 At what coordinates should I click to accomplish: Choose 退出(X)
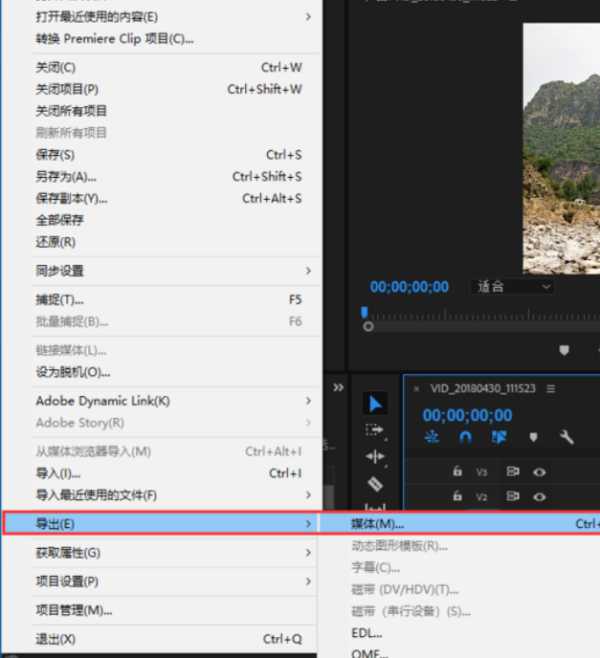coord(175,639)
